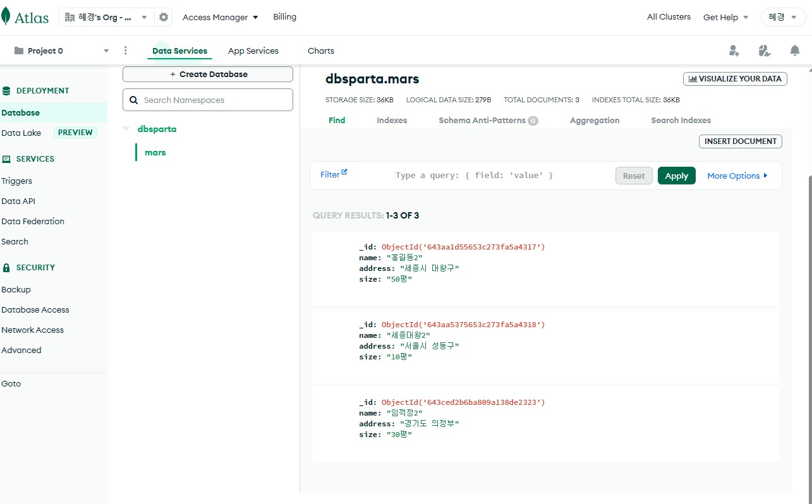Viewport: 812px width, 504px height.
Task: Open Database Access in the sidebar
Action: [35, 309]
